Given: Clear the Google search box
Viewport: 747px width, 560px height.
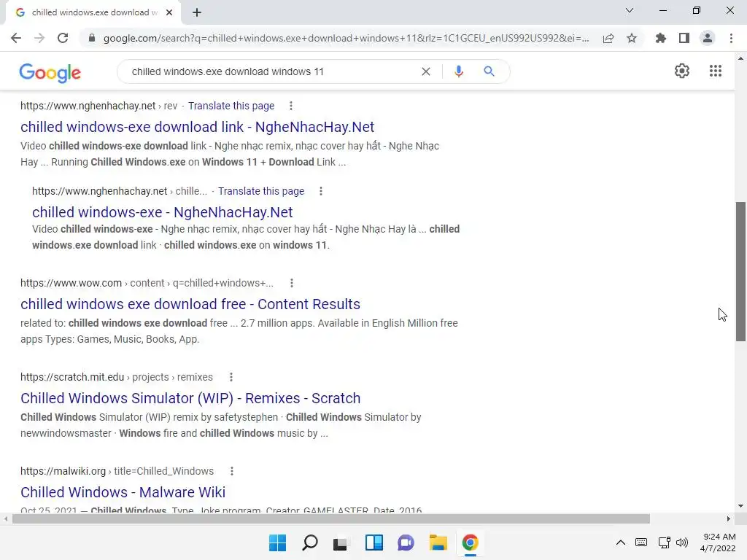Looking at the screenshot, I should 426,71.
